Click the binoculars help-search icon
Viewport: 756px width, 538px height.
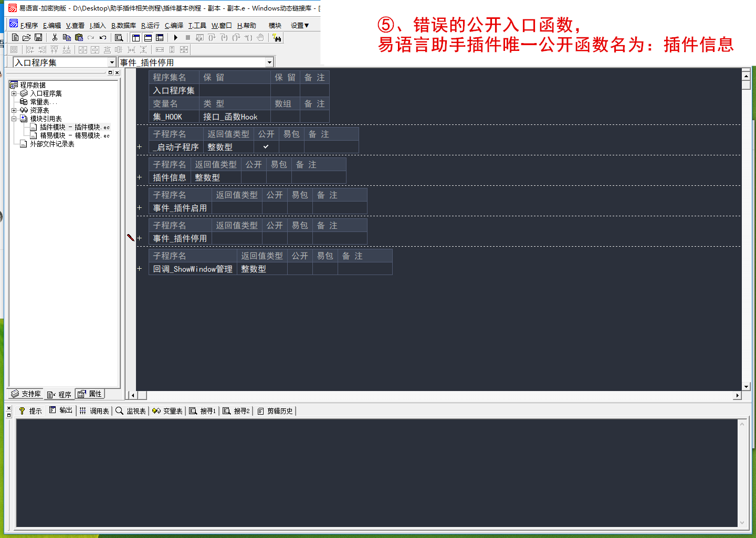coord(277,38)
